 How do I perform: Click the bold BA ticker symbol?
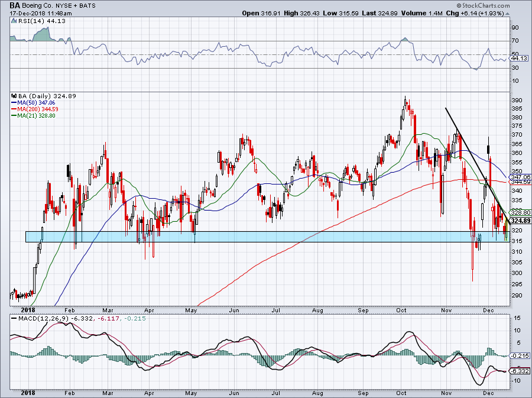(15, 5)
